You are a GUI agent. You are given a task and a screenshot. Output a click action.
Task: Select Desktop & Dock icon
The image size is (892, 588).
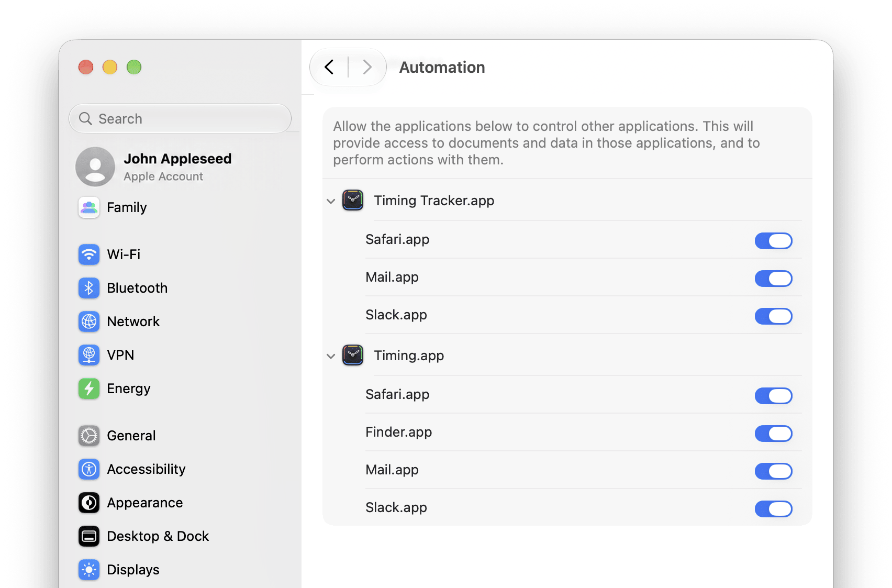click(x=89, y=536)
